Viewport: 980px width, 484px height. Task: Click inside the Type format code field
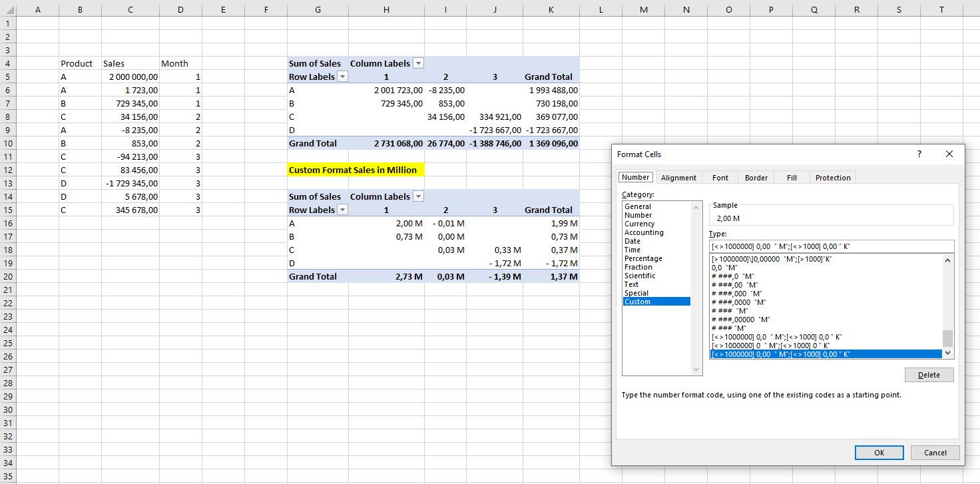click(x=832, y=246)
